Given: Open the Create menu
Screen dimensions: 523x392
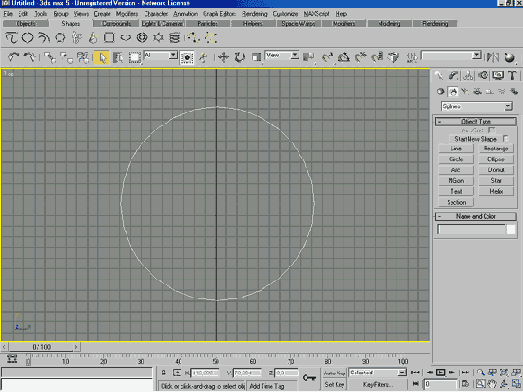Looking at the screenshot, I should coord(102,14).
